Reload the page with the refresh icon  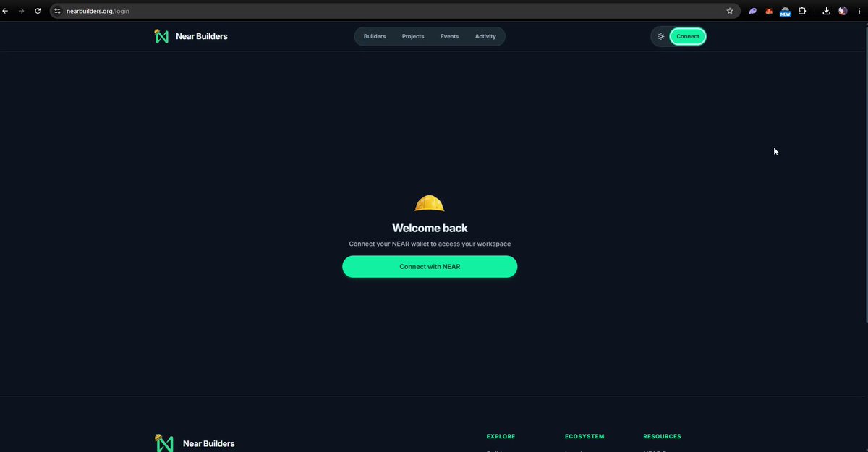pyautogui.click(x=38, y=11)
